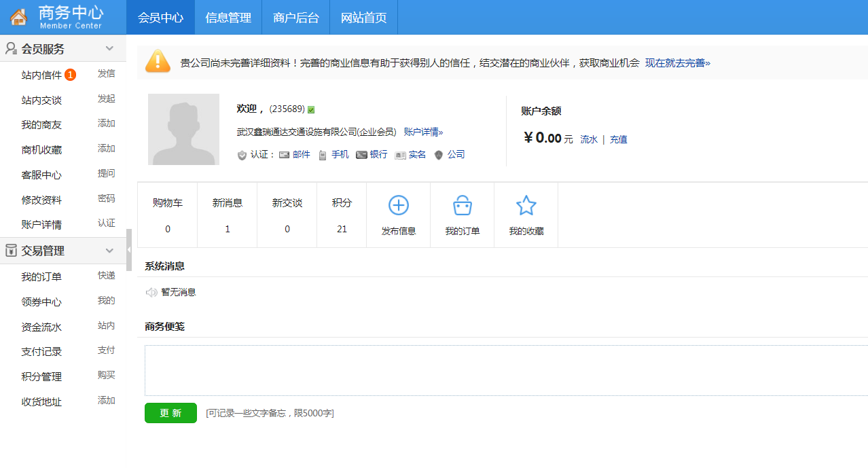This screenshot has height=468, width=868.
Task: Collapse the 会员服务 section
Action: 109,48
